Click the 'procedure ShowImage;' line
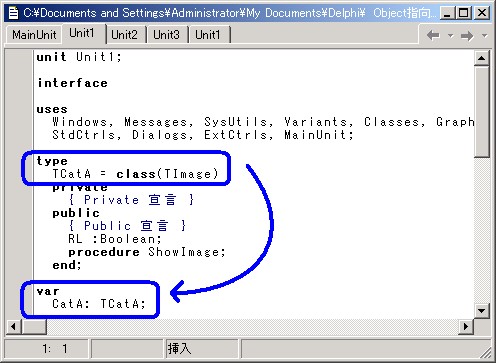The image size is (496, 363). 147,252
